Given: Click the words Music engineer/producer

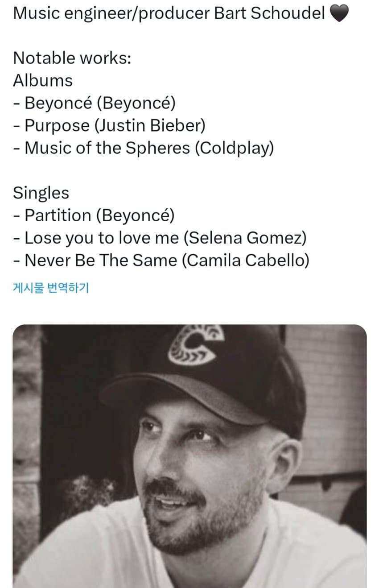Looking at the screenshot, I should (x=111, y=14).
